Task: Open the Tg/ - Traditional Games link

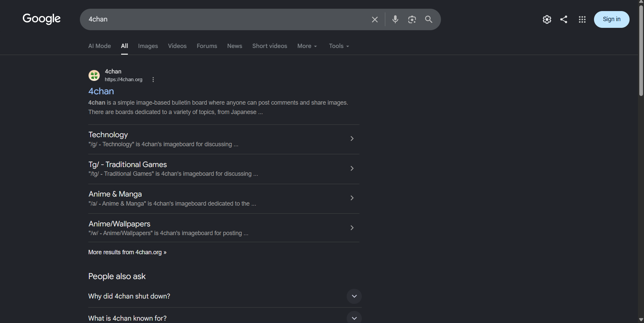Action: [128, 164]
